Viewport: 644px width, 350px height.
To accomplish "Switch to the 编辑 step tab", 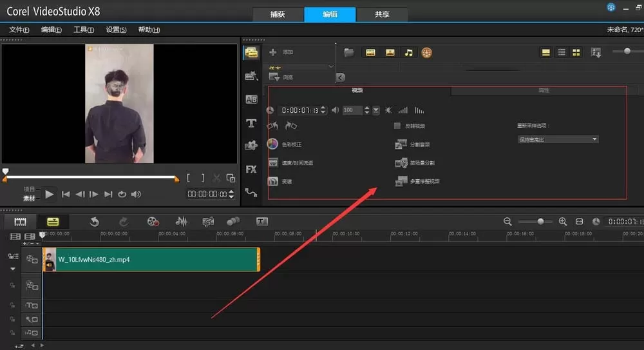I will click(330, 14).
